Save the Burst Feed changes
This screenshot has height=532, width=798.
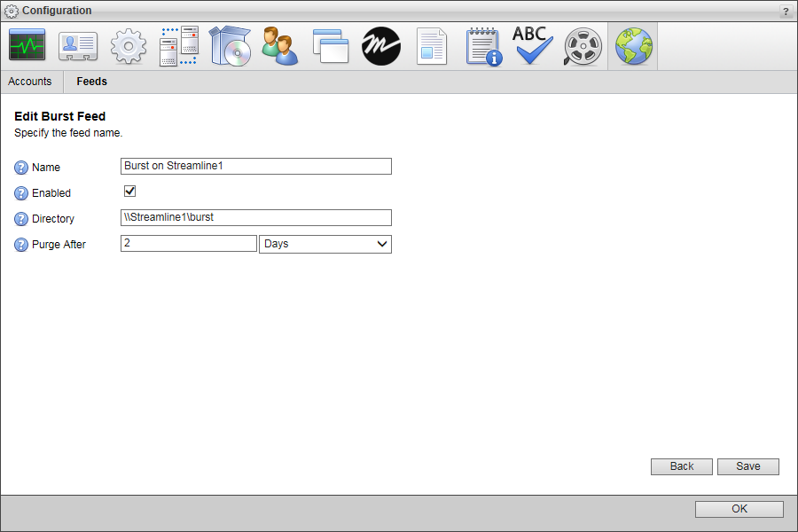click(747, 466)
